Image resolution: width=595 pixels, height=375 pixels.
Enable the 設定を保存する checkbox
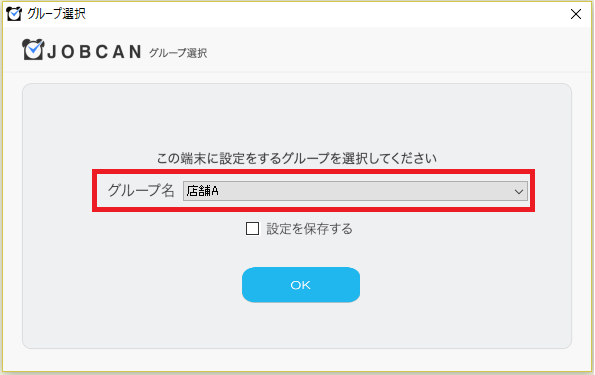(252, 229)
